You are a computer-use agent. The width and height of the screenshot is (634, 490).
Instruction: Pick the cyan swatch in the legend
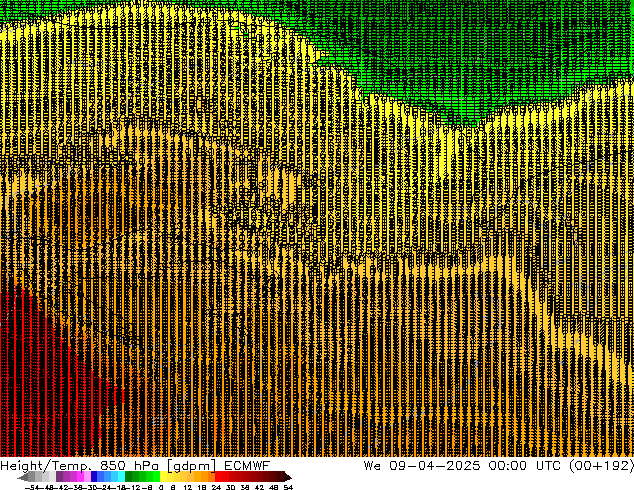point(121,476)
